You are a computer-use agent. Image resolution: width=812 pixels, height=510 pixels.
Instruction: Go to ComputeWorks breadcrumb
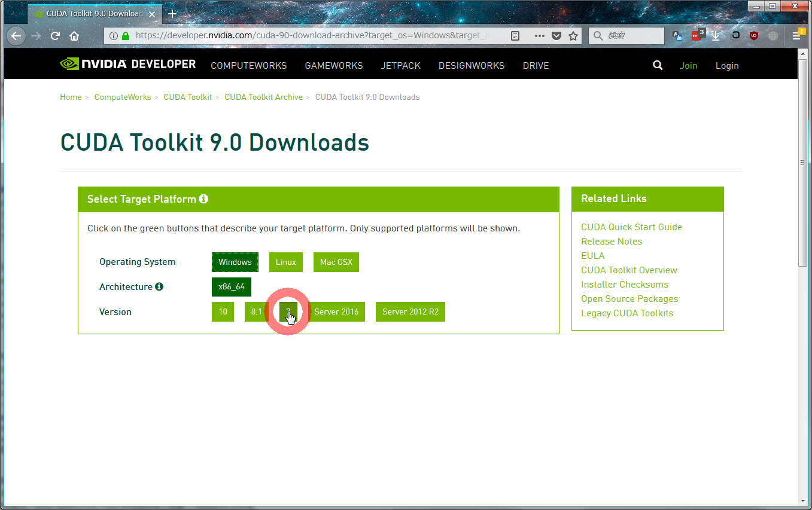point(123,97)
